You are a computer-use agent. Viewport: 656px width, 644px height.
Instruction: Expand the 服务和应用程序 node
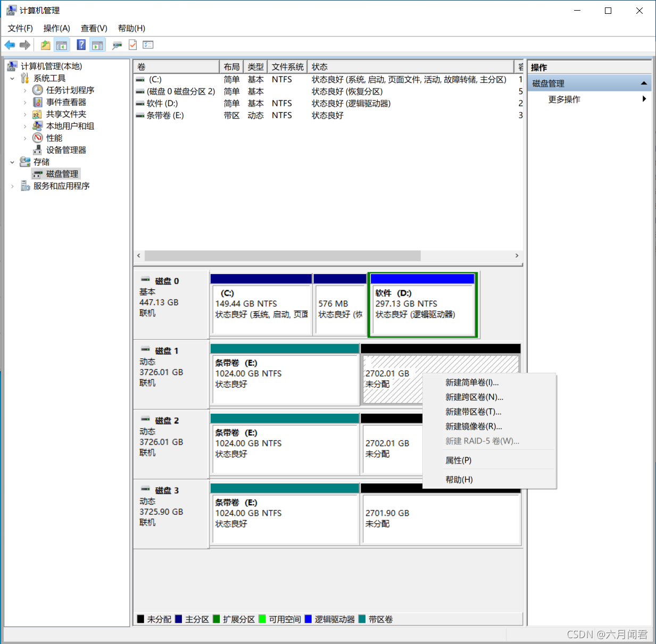pos(12,186)
